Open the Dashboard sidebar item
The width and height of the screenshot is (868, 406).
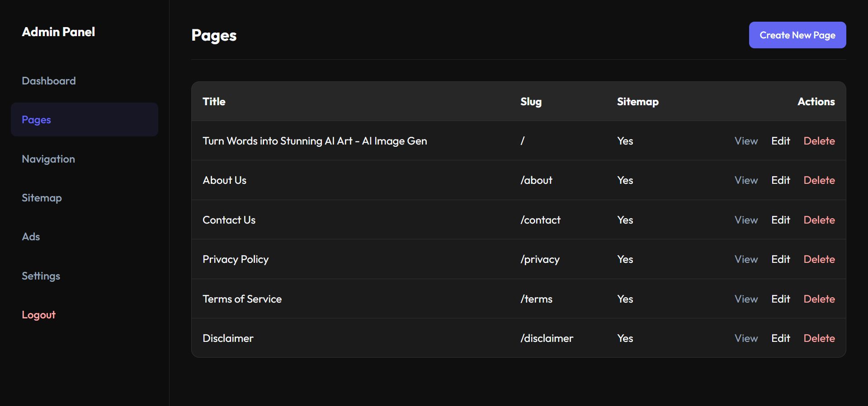[49, 81]
